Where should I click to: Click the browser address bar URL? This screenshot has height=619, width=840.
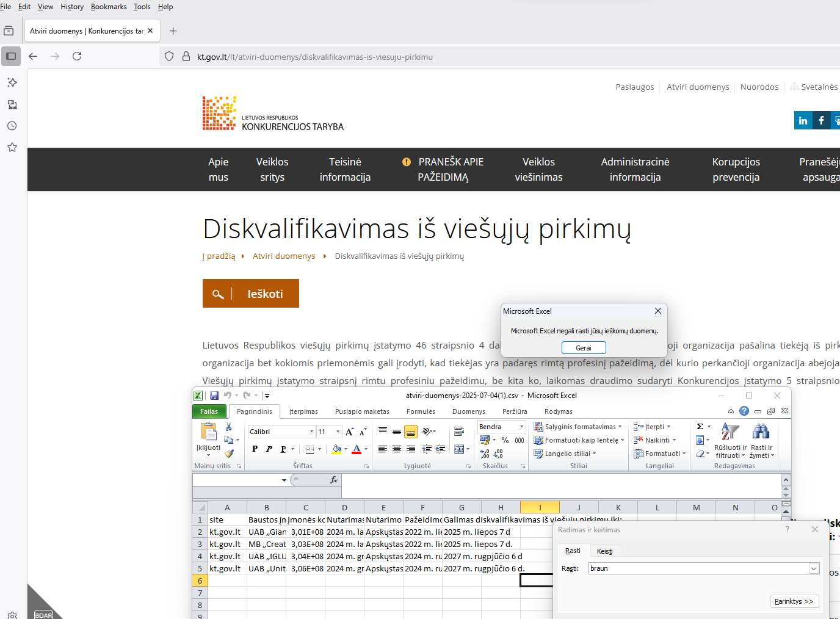[x=314, y=57]
